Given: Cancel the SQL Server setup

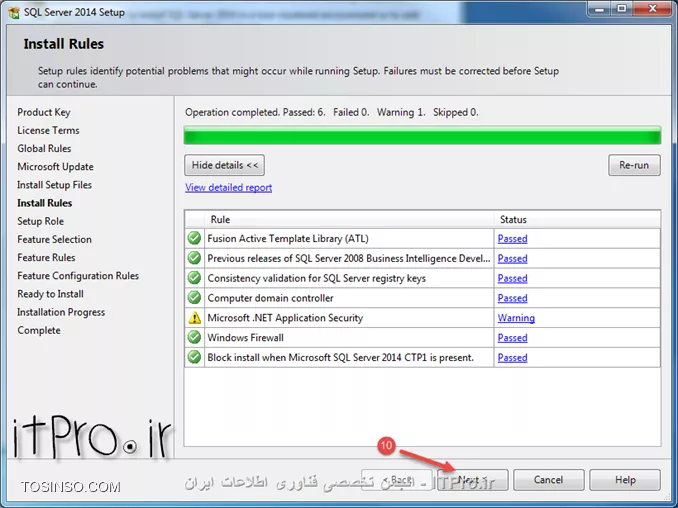Looking at the screenshot, I should coord(549,480).
